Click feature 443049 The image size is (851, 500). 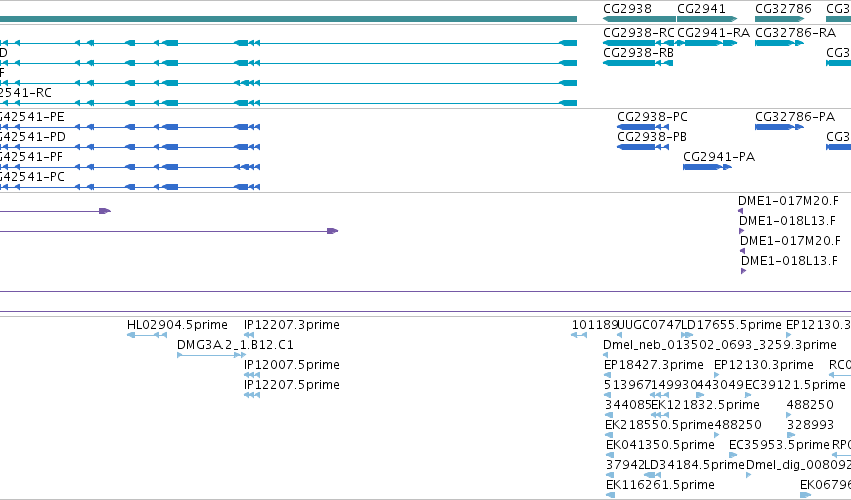click(x=721, y=385)
